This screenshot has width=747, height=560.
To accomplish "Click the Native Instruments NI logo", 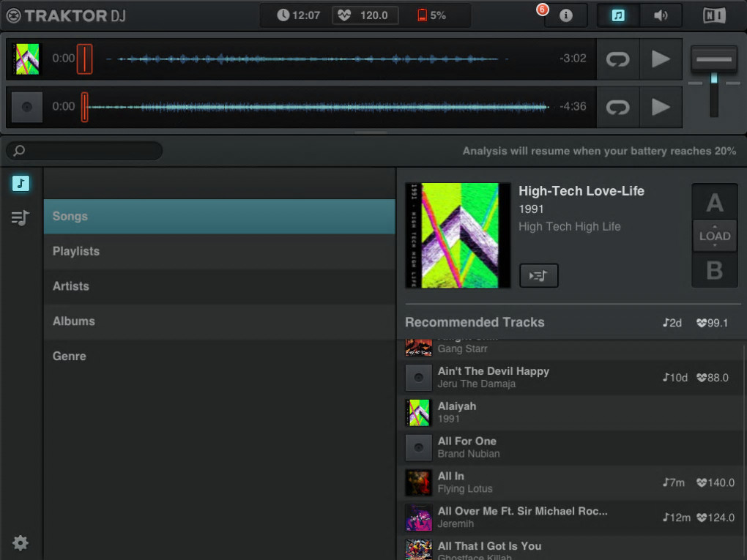I will point(714,15).
